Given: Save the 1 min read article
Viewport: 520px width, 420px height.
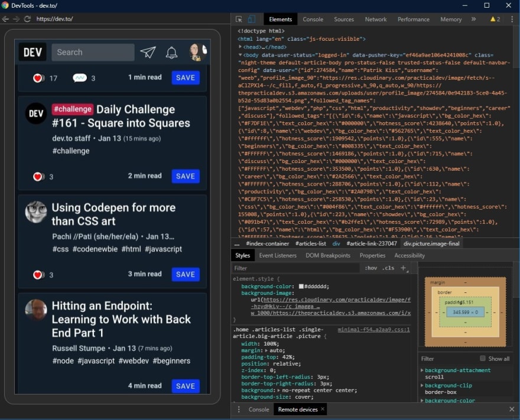Looking at the screenshot, I should tap(186, 77).
